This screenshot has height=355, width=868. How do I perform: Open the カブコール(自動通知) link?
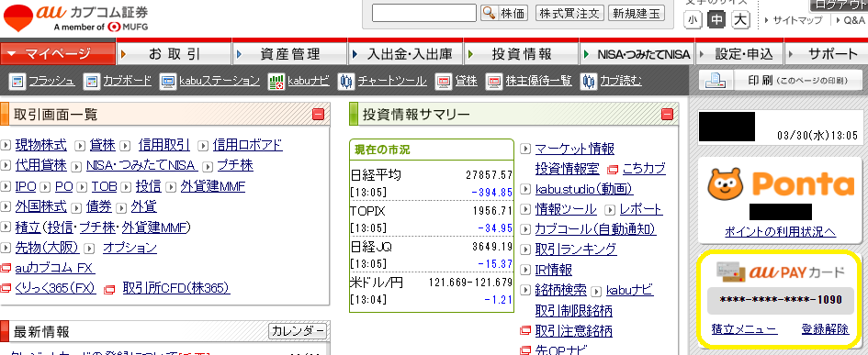pyautogui.click(x=595, y=229)
